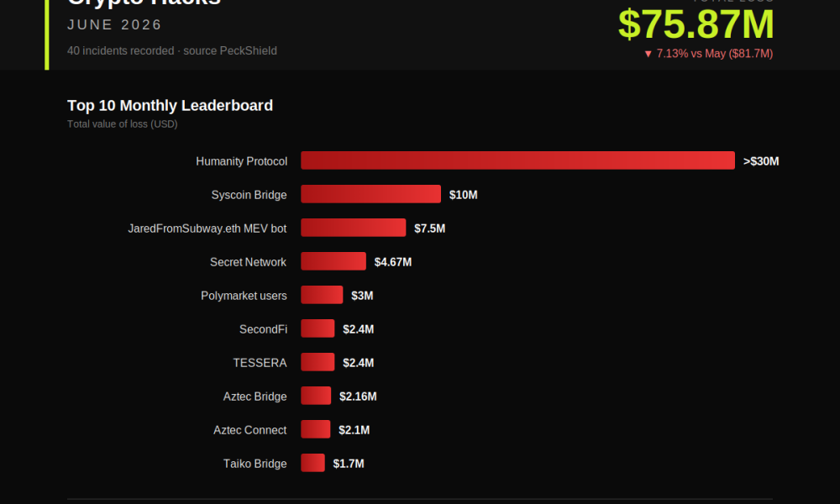The width and height of the screenshot is (840, 504).
Task: Click the Syscoin Bridge red bar
Action: point(370,194)
